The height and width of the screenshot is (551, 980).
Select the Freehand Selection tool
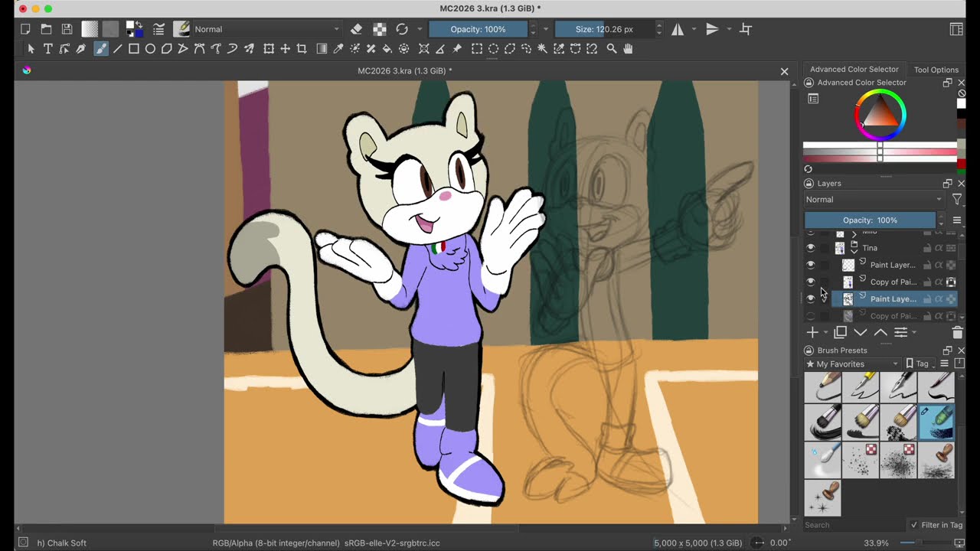click(x=526, y=48)
